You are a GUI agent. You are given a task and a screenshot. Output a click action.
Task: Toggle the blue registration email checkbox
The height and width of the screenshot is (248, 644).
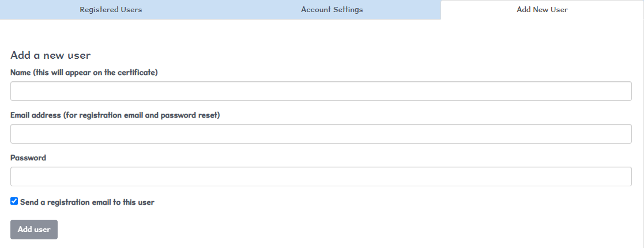(14, 201)
